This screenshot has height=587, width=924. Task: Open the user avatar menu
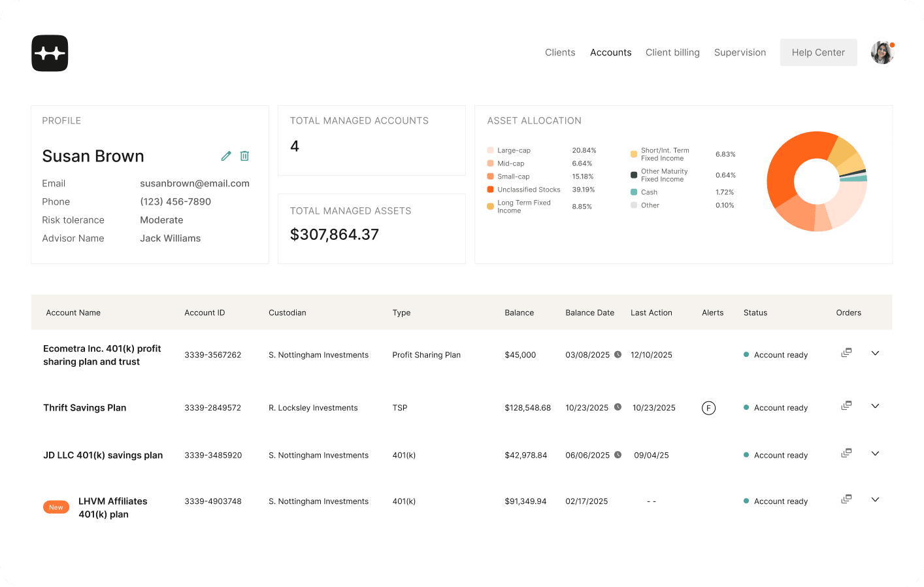tap(882, 52)
